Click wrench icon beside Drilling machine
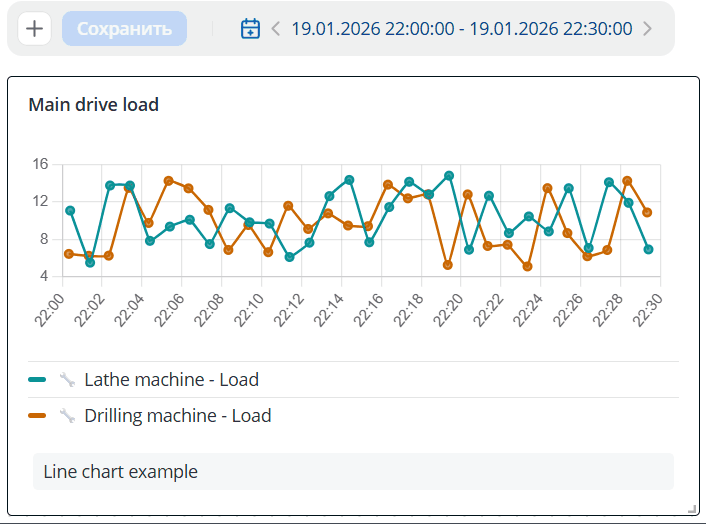The width and height of the screenshot is (706, 524). click(67, 416)
